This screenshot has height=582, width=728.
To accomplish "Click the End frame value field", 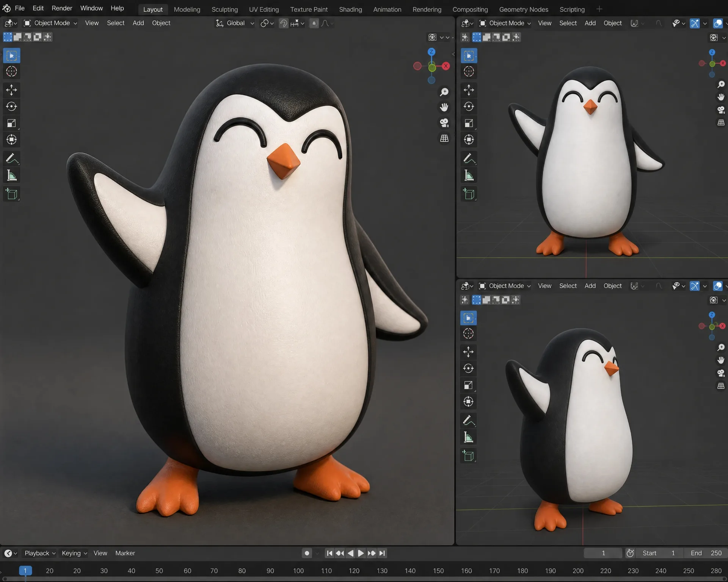I will 706,553.
